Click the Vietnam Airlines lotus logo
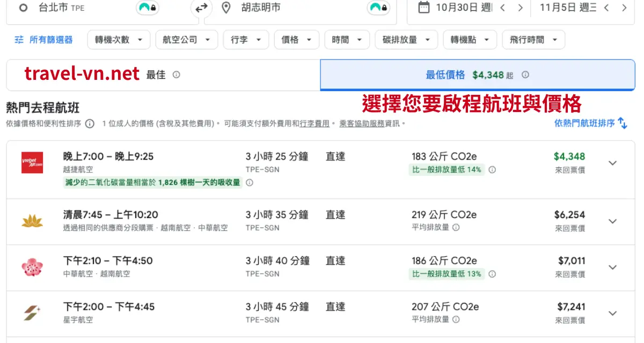The width and height of the screenshot is (644, 343). [x=32, y=221]
